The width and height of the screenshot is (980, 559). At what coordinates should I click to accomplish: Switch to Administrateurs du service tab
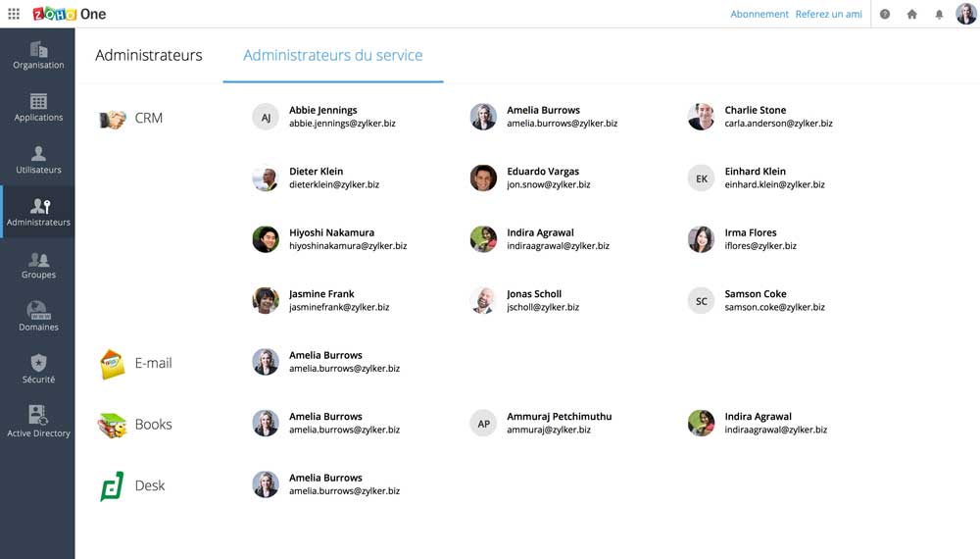332,55
